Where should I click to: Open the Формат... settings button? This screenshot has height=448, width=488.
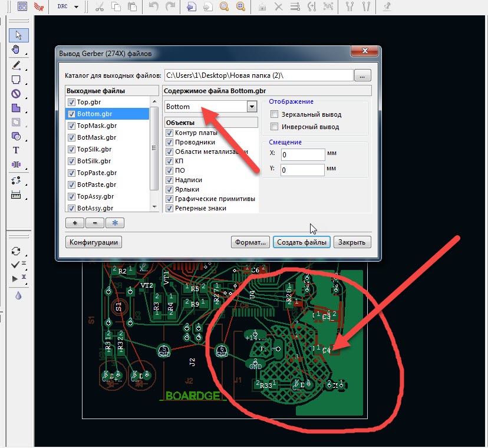pos(250,242)
